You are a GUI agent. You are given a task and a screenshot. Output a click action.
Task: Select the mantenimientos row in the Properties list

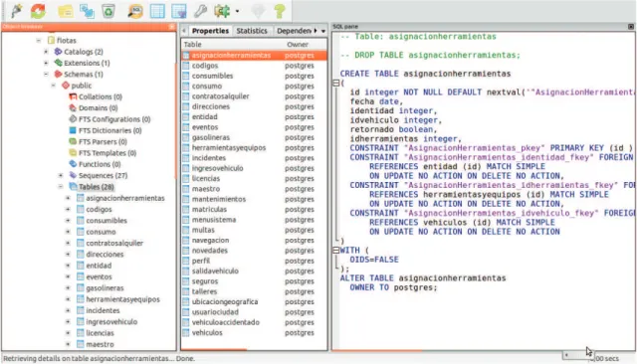pos(254,199)
